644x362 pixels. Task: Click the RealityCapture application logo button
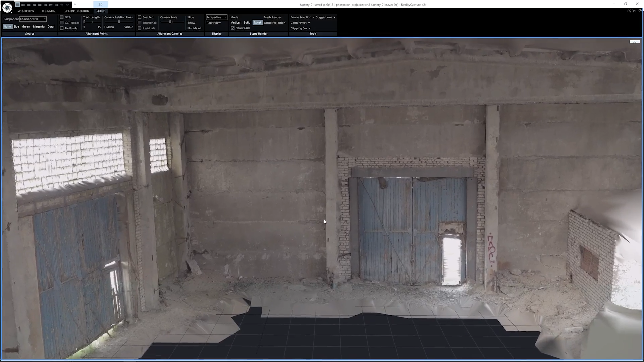[7, 7]
